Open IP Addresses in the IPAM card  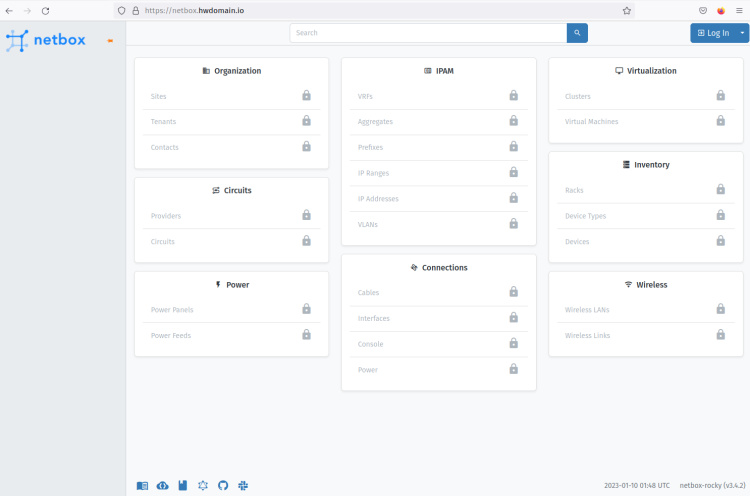[378, 199]
